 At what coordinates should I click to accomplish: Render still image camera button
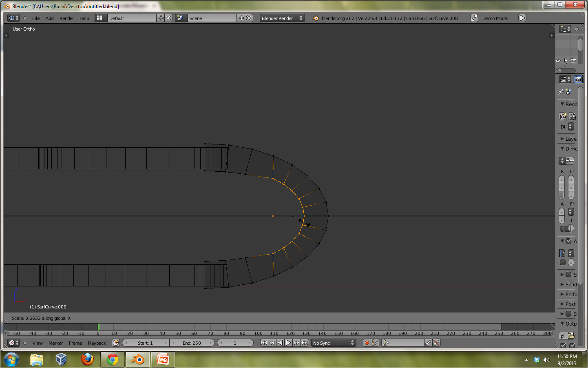(563, 116)
